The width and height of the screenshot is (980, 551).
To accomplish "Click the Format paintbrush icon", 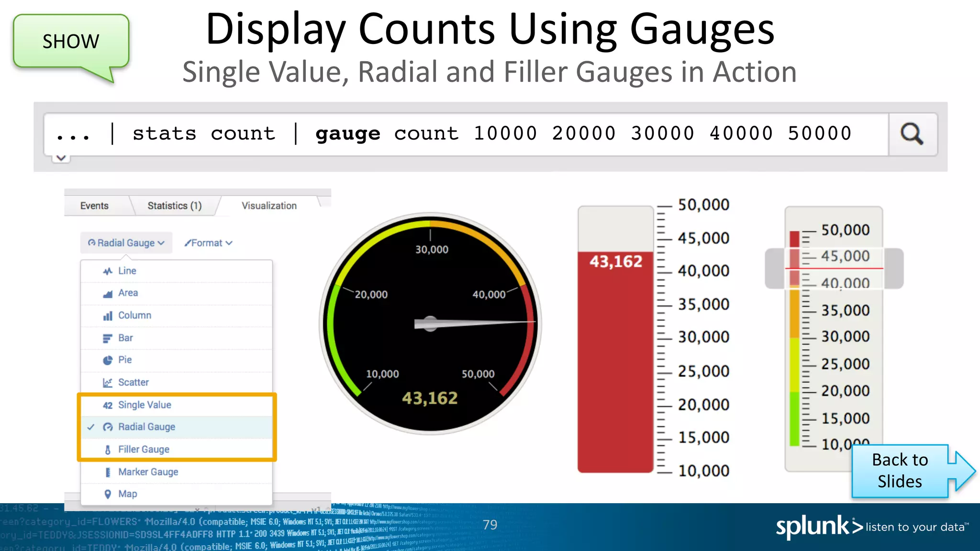I will pyautogui.click(x=188, y=243).
